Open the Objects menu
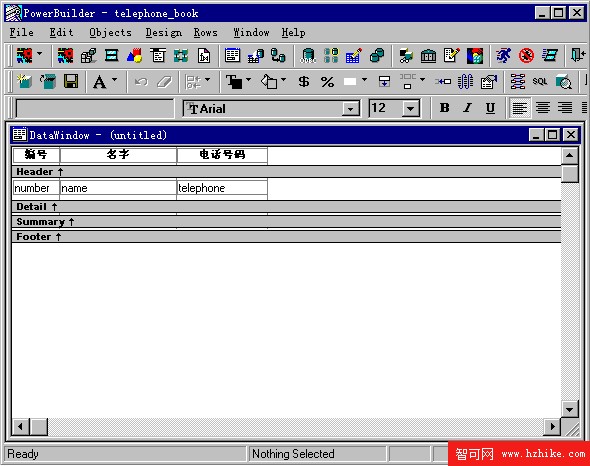 click(110, 33)
